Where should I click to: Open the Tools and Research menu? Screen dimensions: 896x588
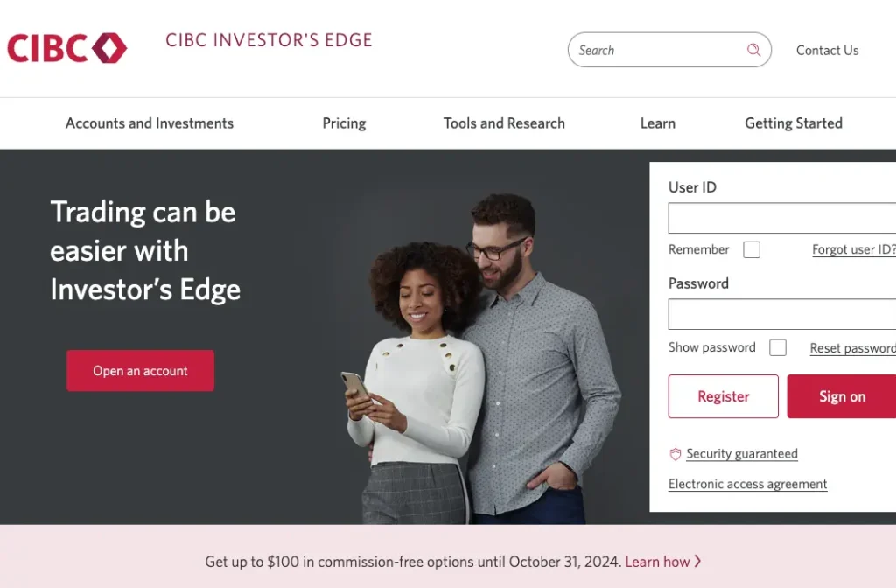click(x=504, y=122)
